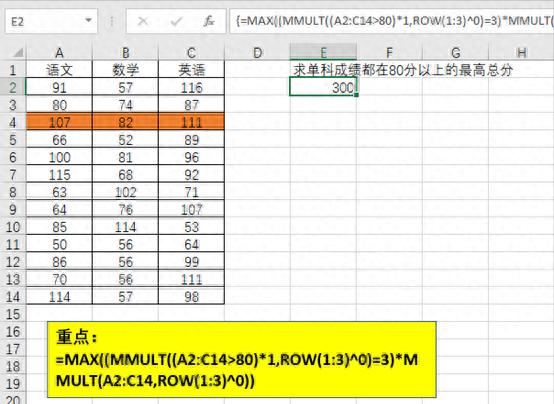Viewport: 554px width, 404px height.
Task: Click the Enter checkmark formula bar icon
Action: [x=176, y=22]
